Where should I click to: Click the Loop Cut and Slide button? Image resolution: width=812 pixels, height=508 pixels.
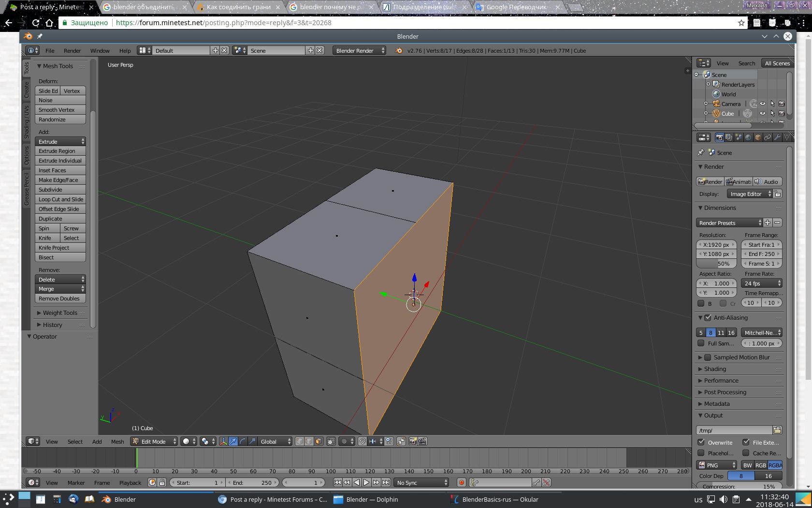pyautogui.click(x=60, y=199)
